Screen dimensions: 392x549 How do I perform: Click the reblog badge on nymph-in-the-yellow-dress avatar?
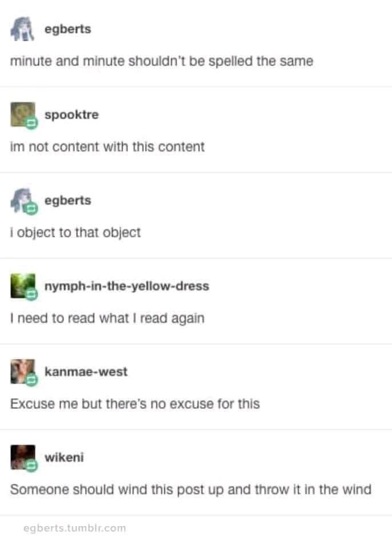coord(31,295)
